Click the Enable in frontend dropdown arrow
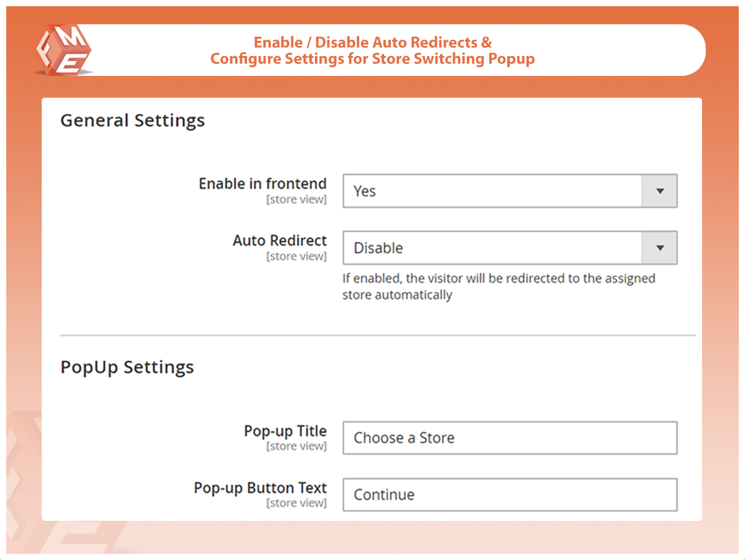Viewport: 745px width, 560px height. tap(659, 191)
